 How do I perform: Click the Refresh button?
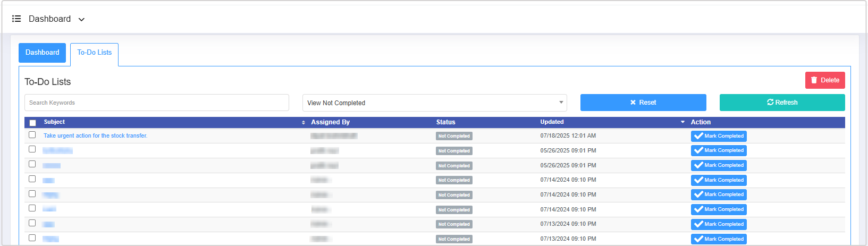tap(782, 103)
